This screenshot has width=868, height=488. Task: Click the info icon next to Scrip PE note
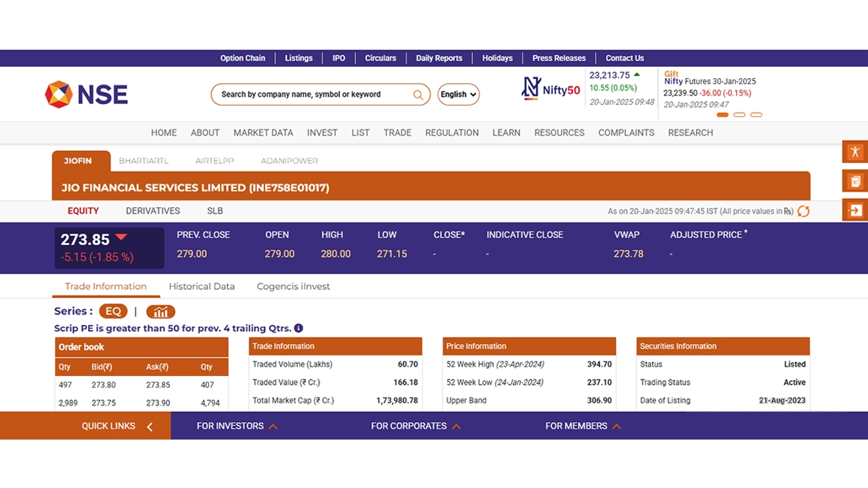(299, 328)
